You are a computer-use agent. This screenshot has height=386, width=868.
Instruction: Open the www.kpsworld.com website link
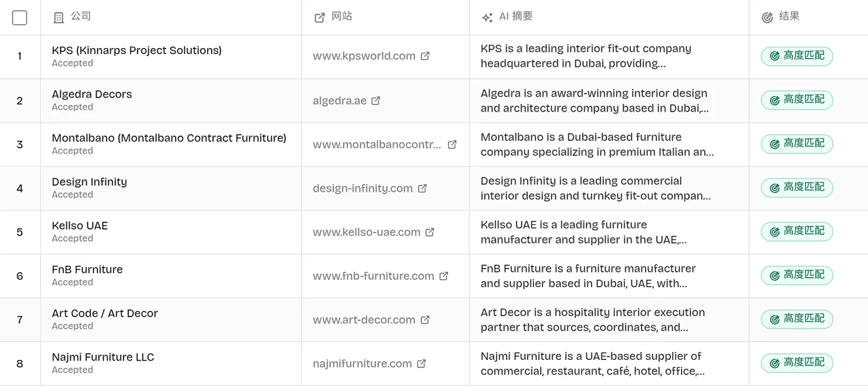[x=364, y=56]
